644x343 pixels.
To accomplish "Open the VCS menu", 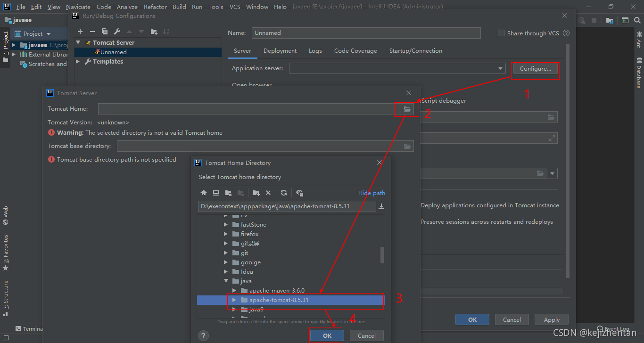I will click(x=235, y=7).
